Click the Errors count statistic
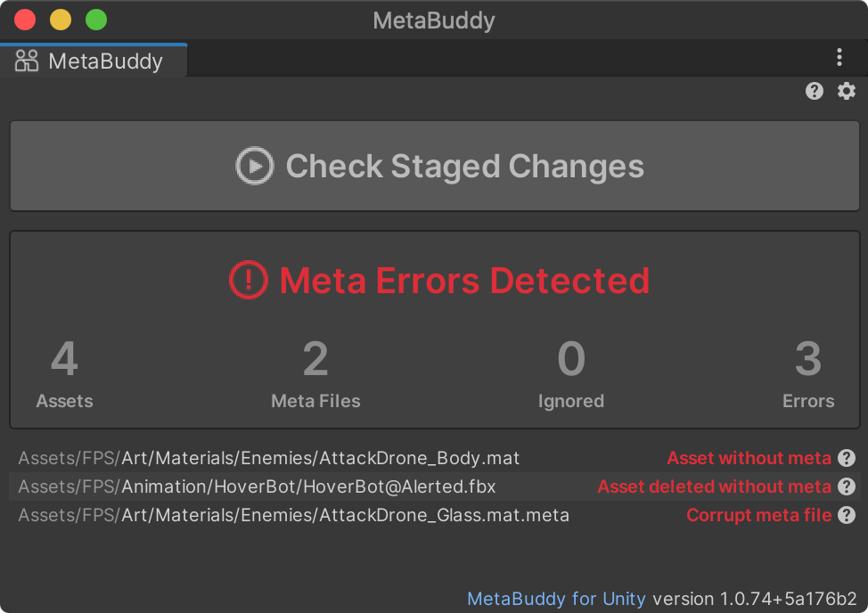868x613 pixels. click(x=808, y=373)
